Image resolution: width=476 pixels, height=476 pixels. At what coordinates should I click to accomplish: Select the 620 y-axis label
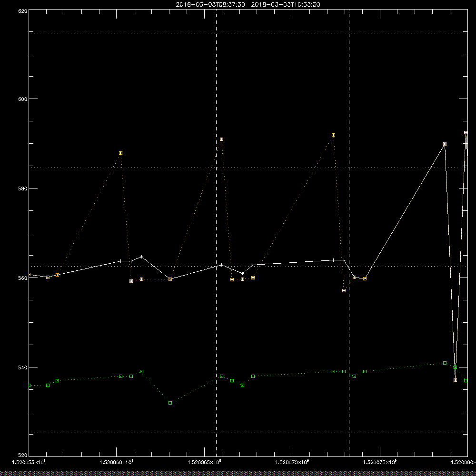tap(23, 10)
